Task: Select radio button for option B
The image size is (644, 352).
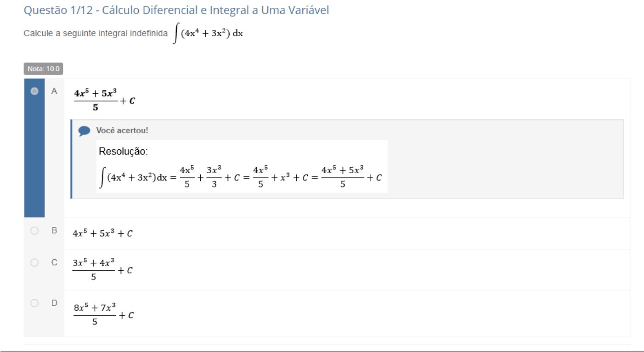Action: click(34, 231)
